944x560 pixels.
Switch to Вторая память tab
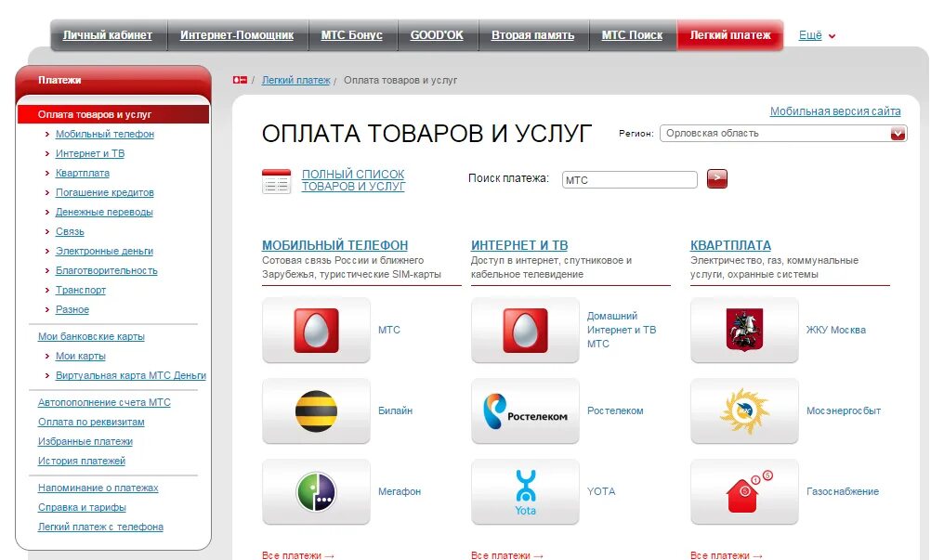(x=532, y=35)
